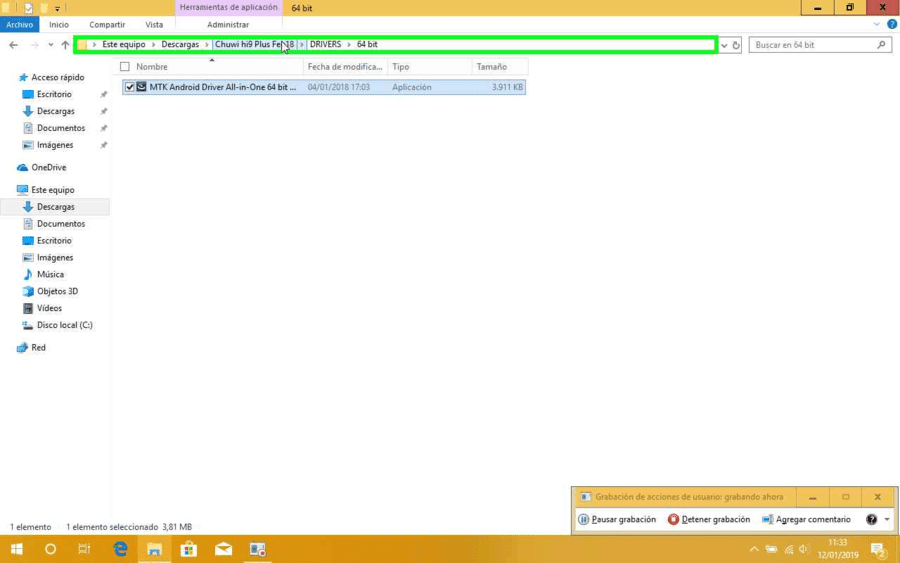Screen dimensions: 900x563
Task: Click Descargas in address path
Action: 180,44
